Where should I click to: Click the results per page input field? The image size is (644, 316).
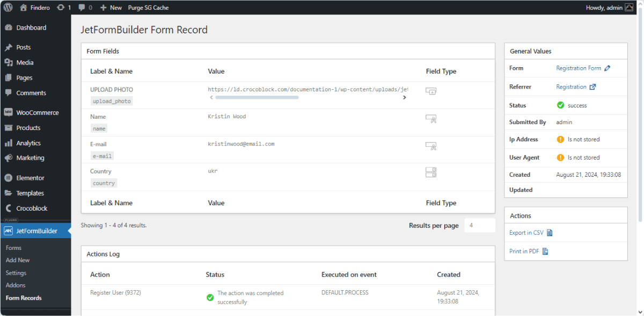479,225
